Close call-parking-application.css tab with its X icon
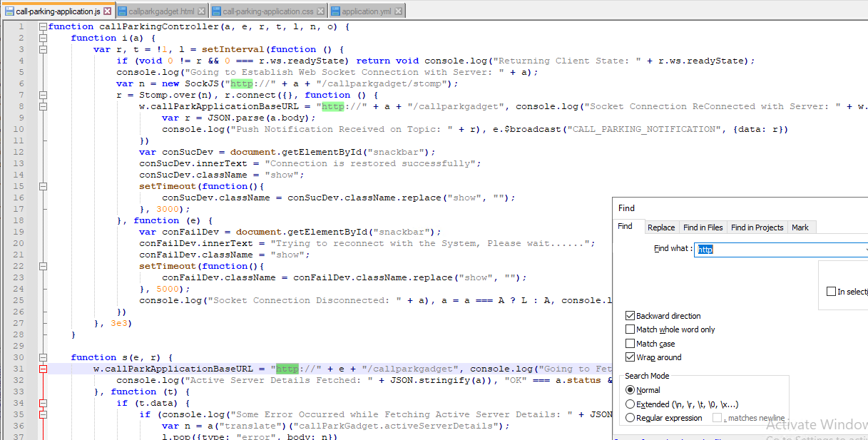 [x=320, y=10]
